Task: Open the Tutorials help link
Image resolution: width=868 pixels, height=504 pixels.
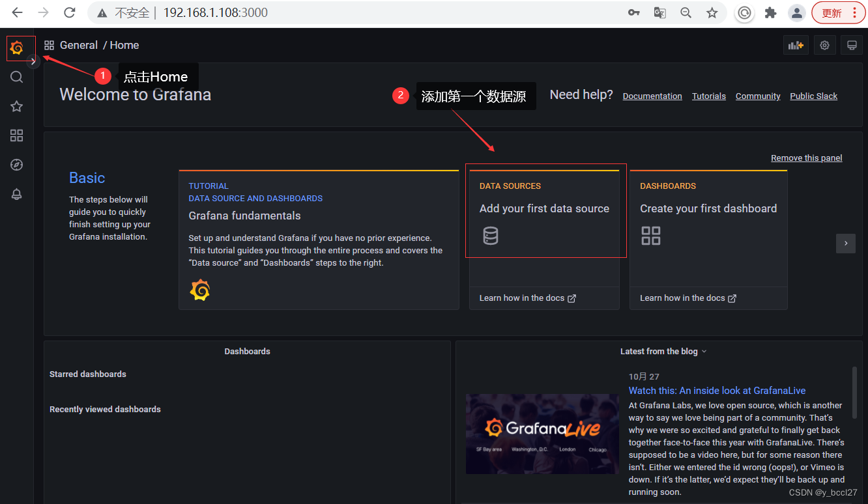Action: pos(709,96)
